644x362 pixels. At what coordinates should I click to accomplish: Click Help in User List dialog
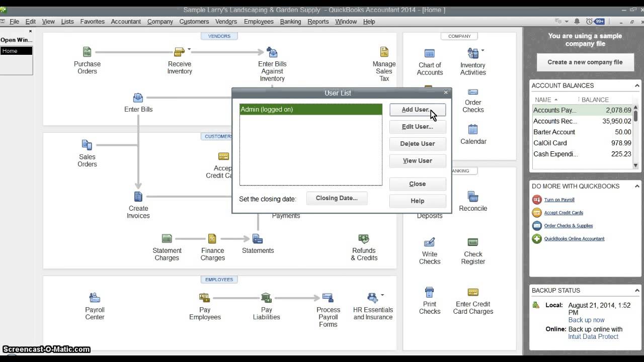point(418,201)
